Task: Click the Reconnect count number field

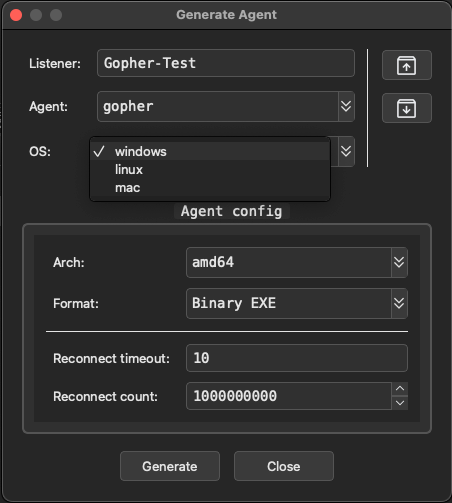Action: point(289,396)
